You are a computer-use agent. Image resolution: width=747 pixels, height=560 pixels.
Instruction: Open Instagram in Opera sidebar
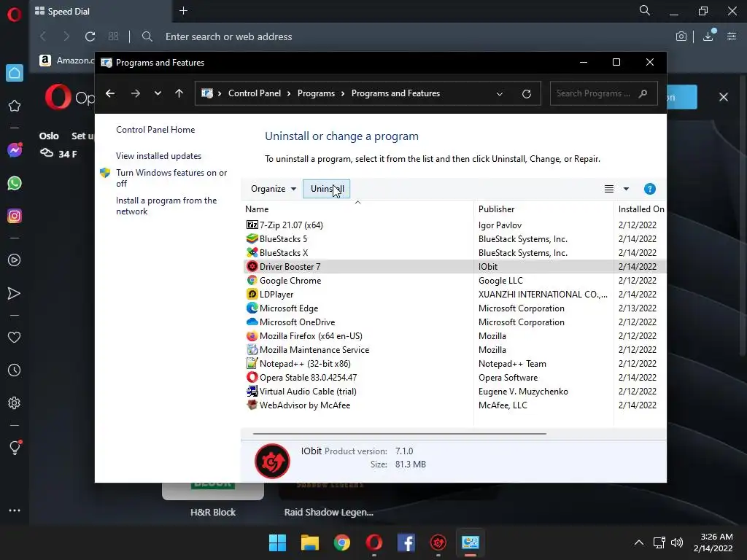(x=15, y=216)
